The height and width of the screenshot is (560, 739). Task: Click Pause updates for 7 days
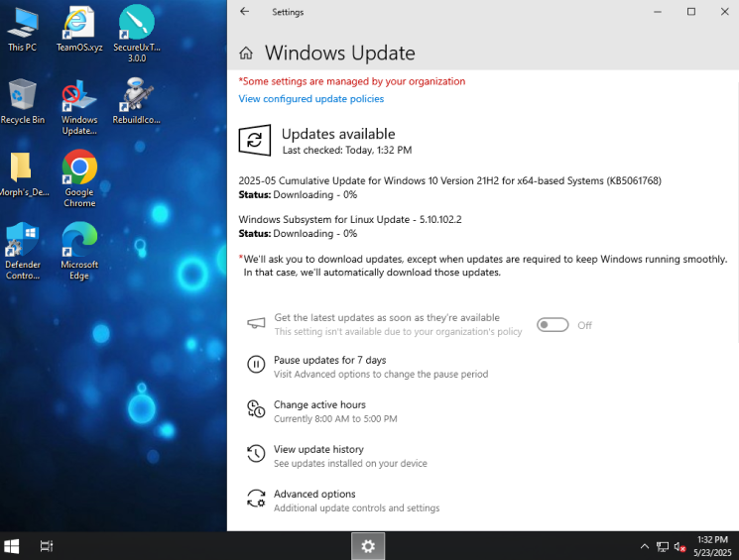(x=330, y=361)
